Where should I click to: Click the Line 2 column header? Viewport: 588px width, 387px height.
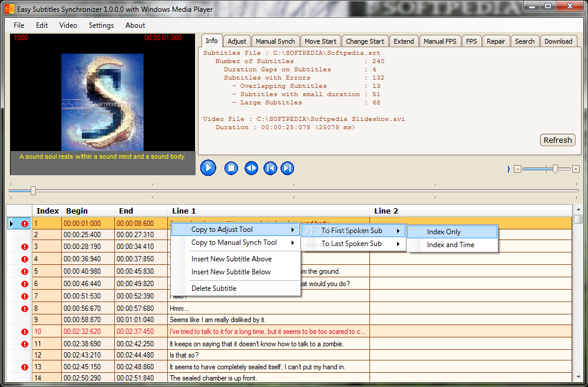point(471,211)
